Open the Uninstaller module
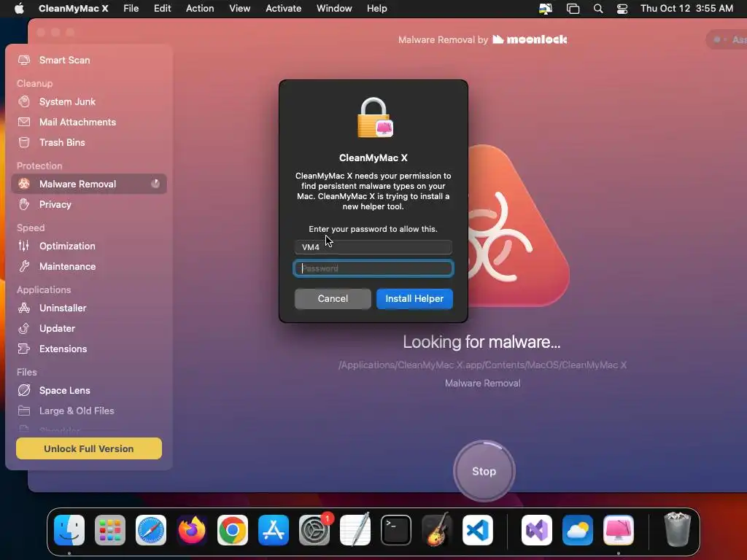This screenshot has height=560, width=747. tap(88, 308)
